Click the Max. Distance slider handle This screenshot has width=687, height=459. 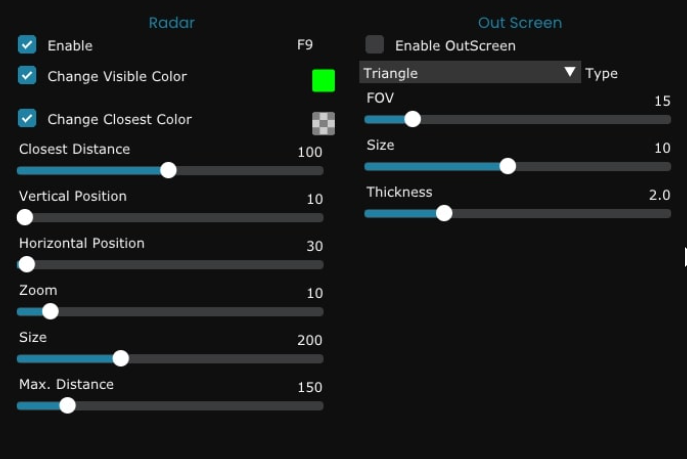point(67,405)
